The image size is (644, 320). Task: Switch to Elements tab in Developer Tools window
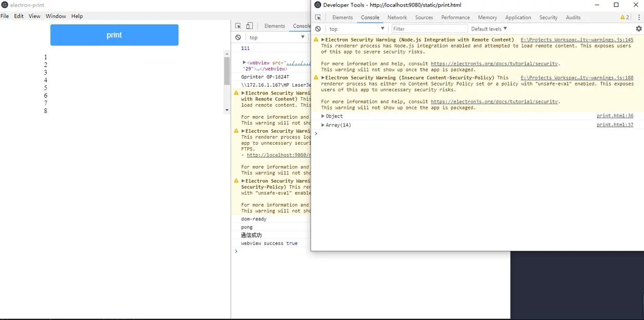click(x=342, y=17)
